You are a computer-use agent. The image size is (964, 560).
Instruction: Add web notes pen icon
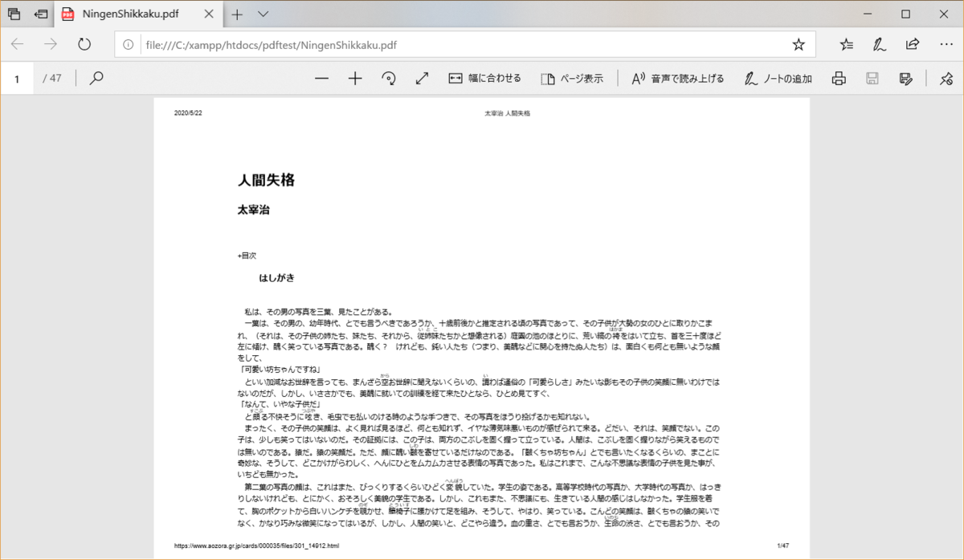880,45
